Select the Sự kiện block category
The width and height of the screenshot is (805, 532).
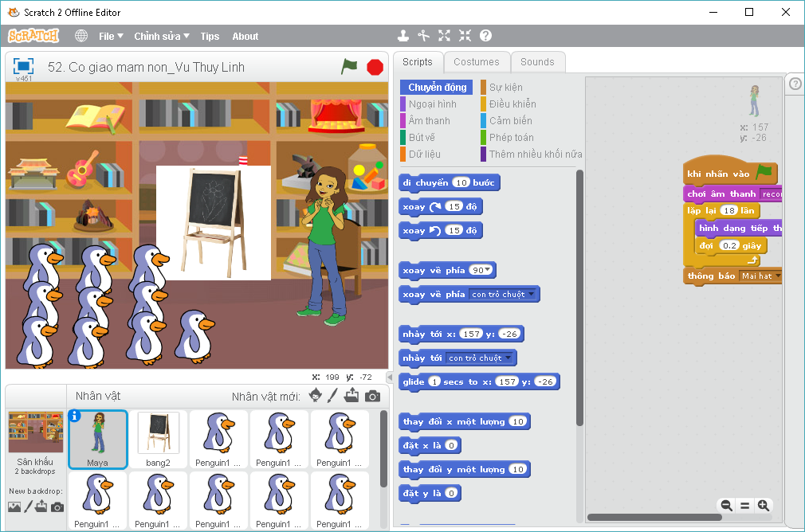coord(505,87)
